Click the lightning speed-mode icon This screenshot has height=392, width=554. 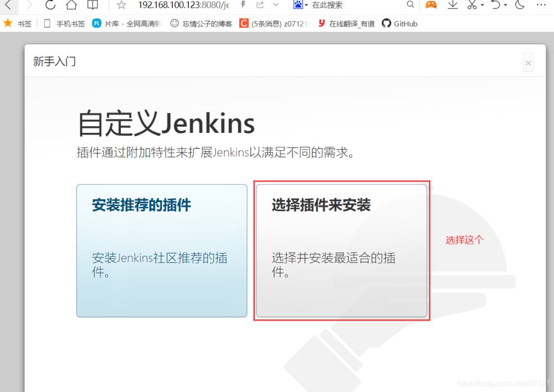pos(243,4)
